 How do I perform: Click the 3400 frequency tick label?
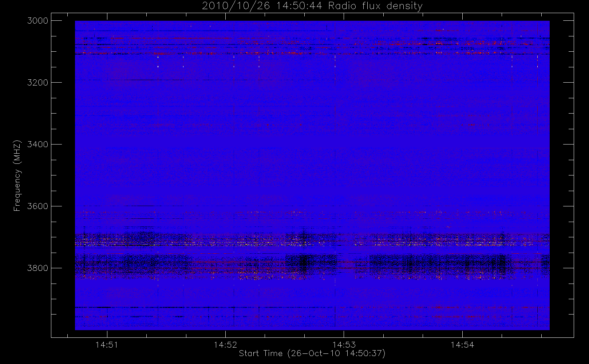[x=38, y=145]
